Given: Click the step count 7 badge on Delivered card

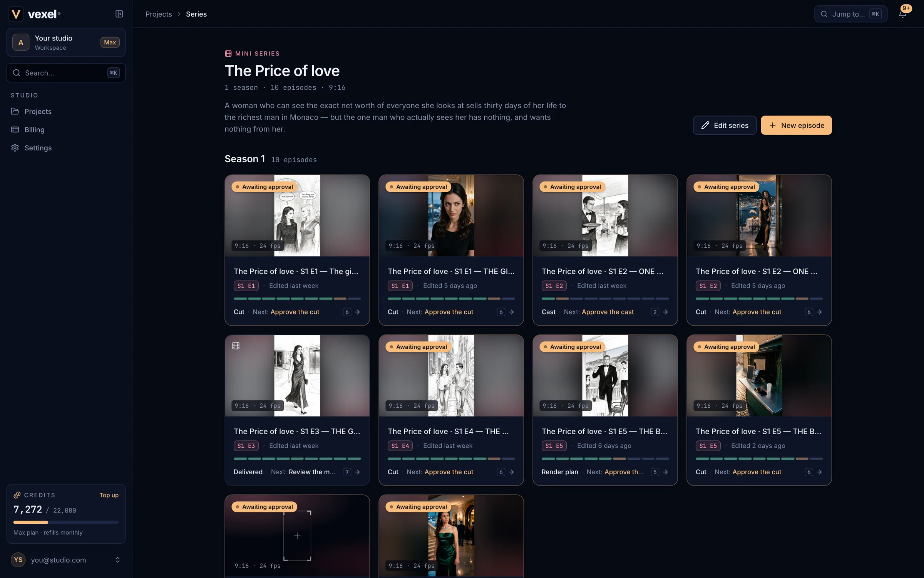Looking at the screenshot, I should click(x=347, y=472).
